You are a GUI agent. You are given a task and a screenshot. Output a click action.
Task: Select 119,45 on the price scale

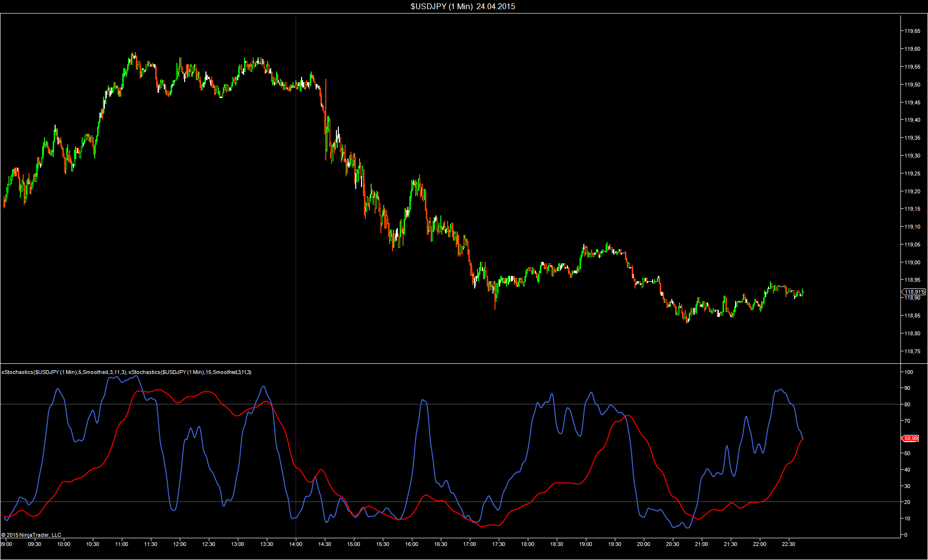click(x=913, y=102)
